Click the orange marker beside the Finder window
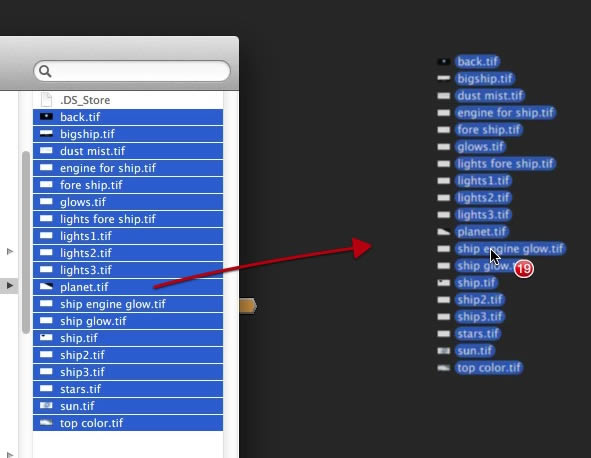The width and height of the screenshot is (591, 458). point(248,306)
